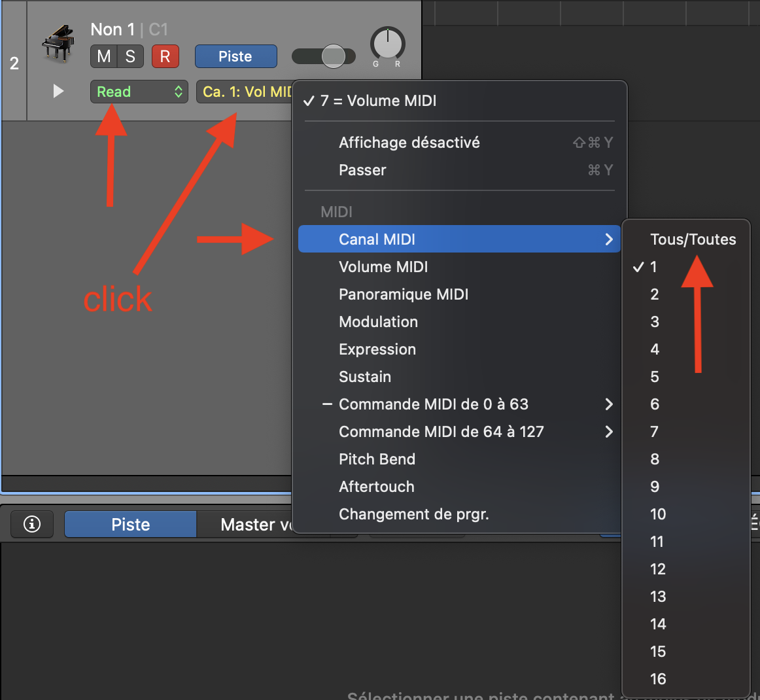760x700 pixels.
Task: Select the Affichage désactivé option
Action: point(409,143)
